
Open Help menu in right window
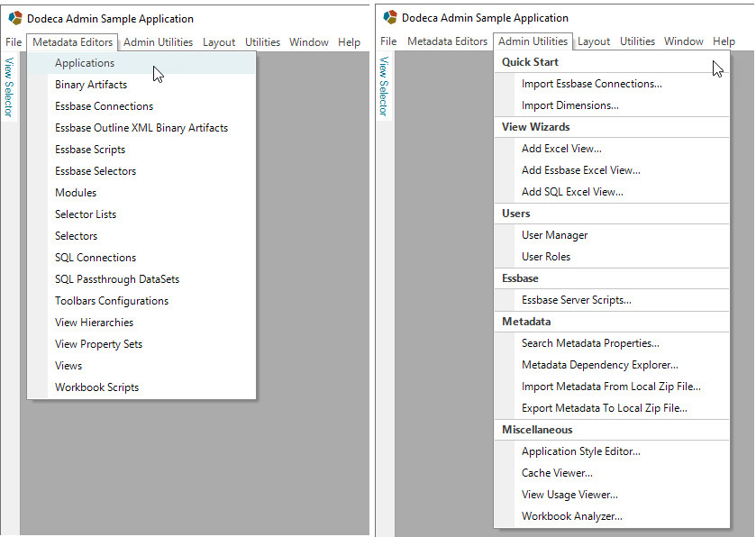[x=724, y=41]
